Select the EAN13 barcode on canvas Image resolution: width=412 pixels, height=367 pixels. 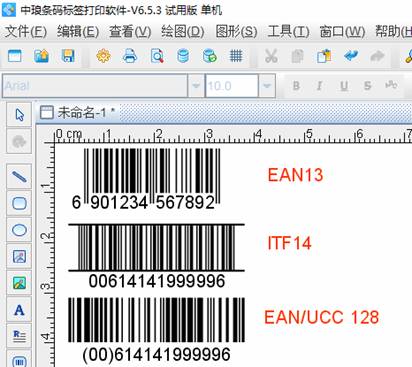pos(147,179)
